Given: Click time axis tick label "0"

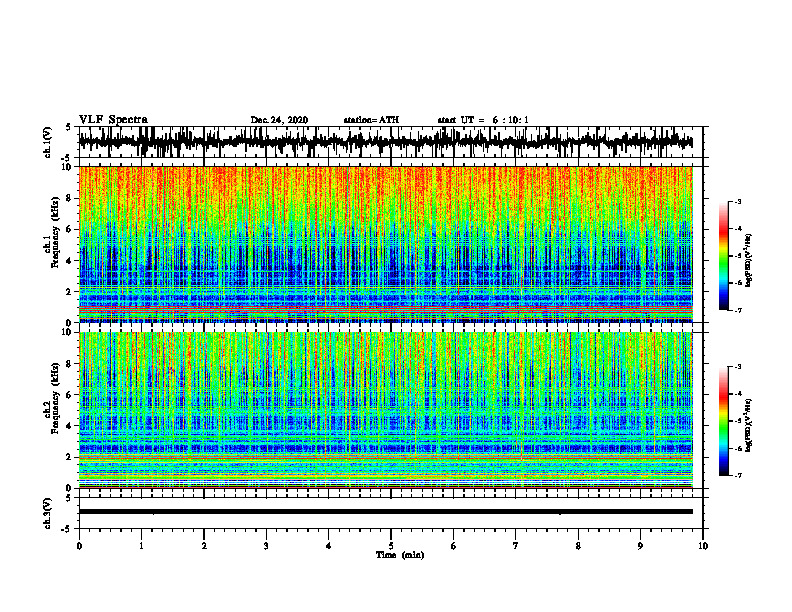Looking at the screenshot, I should coord(79,546).
